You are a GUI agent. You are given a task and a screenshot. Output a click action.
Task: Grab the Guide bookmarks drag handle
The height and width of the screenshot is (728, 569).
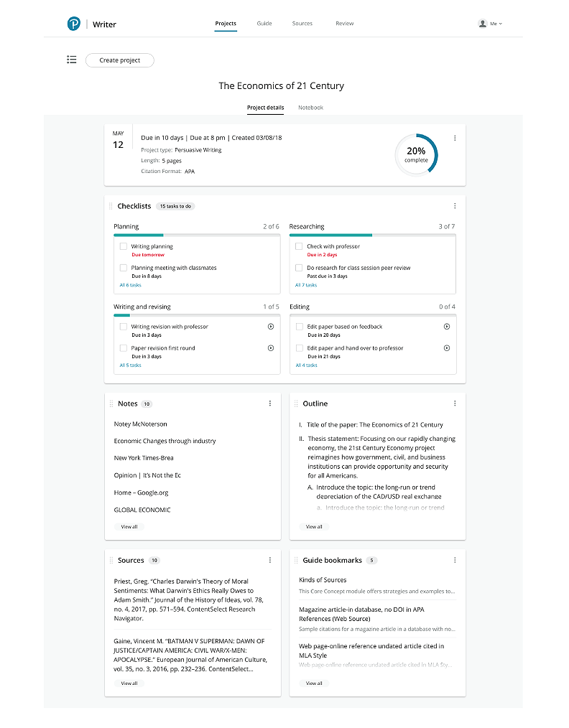pyautogui.click(x=296, y=561)
